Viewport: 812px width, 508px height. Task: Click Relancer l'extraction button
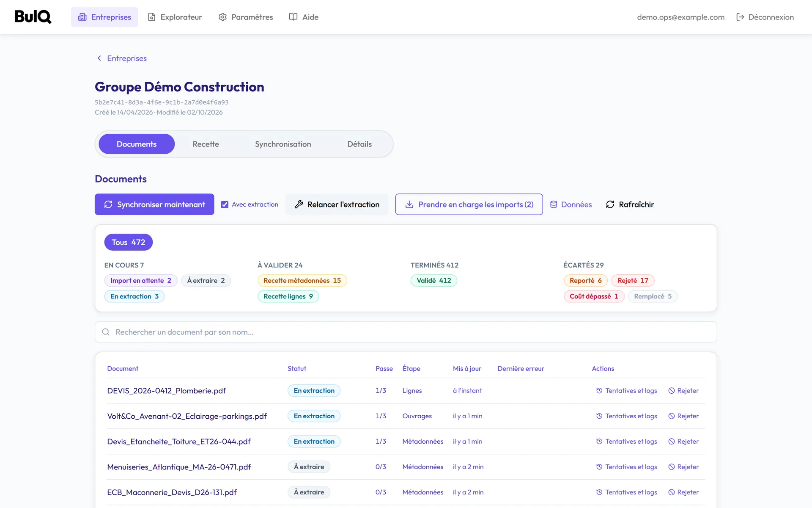pyautogui.click(x=337, y=204)
